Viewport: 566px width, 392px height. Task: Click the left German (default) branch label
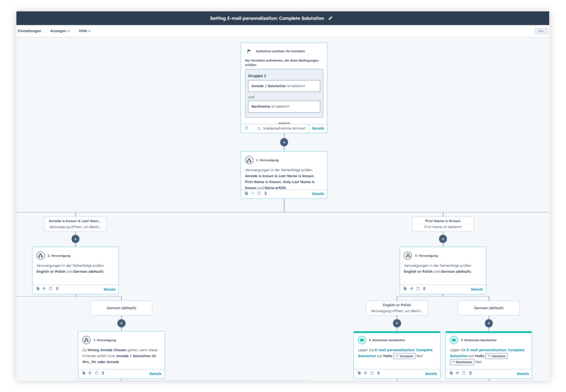(x=121, y=308)
